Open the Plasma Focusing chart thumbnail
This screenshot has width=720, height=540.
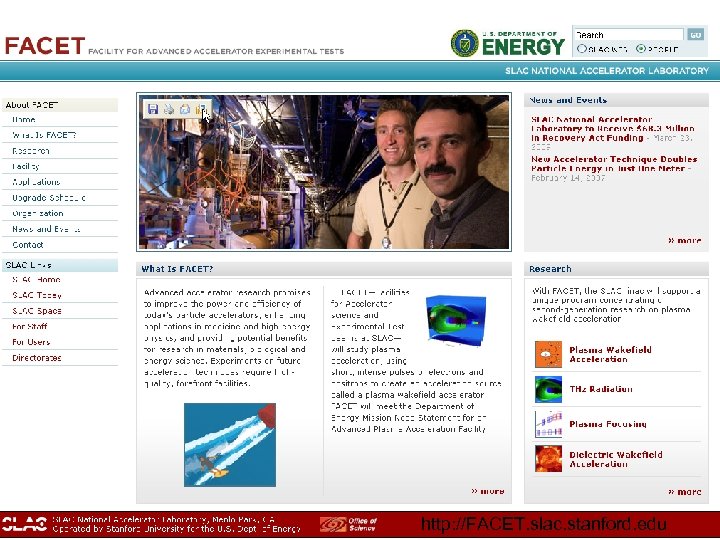(x=548, y=424)
